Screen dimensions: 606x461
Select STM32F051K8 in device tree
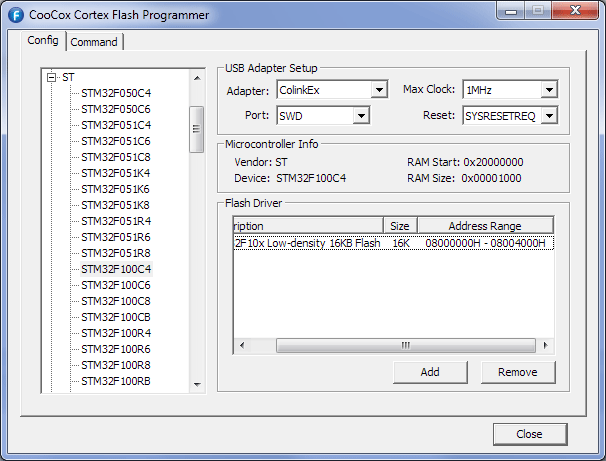[115, 205]
